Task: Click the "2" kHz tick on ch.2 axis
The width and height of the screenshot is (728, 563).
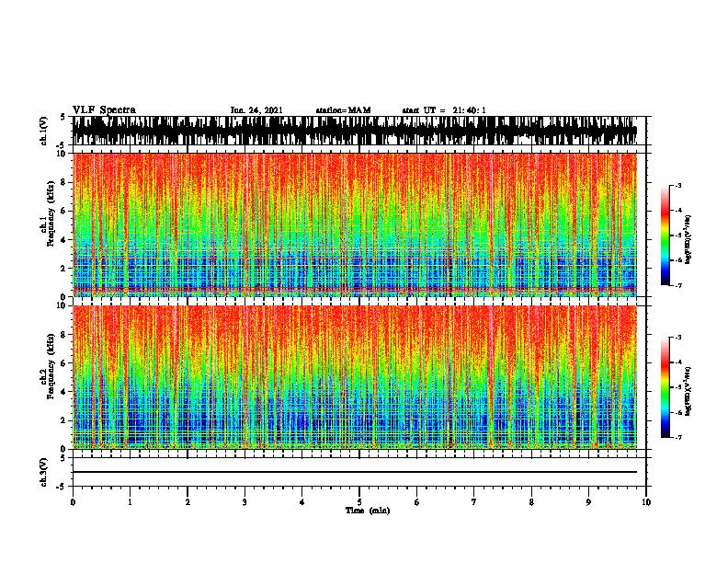Action: (x=64, y=420)
